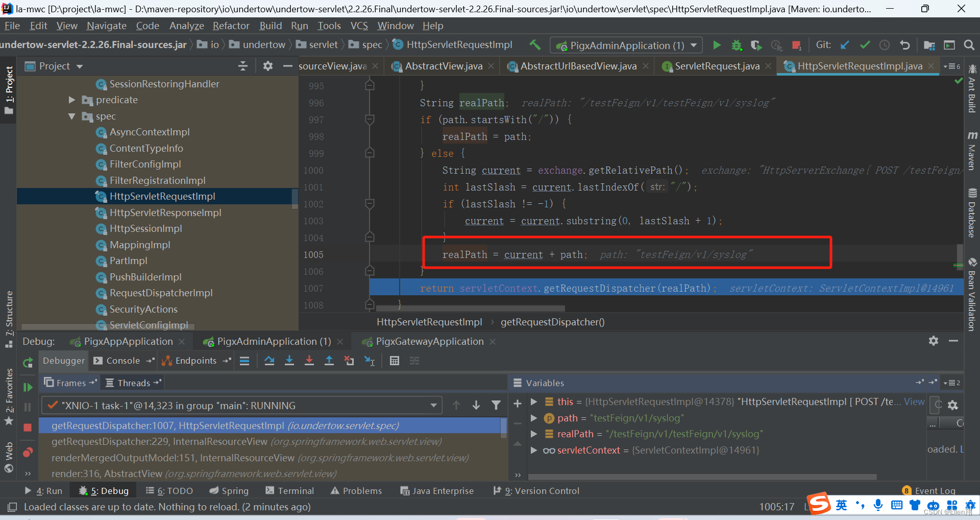Click next frame down arrow
This screenshot has height=520, width=980.
click(x=476, y=405)
